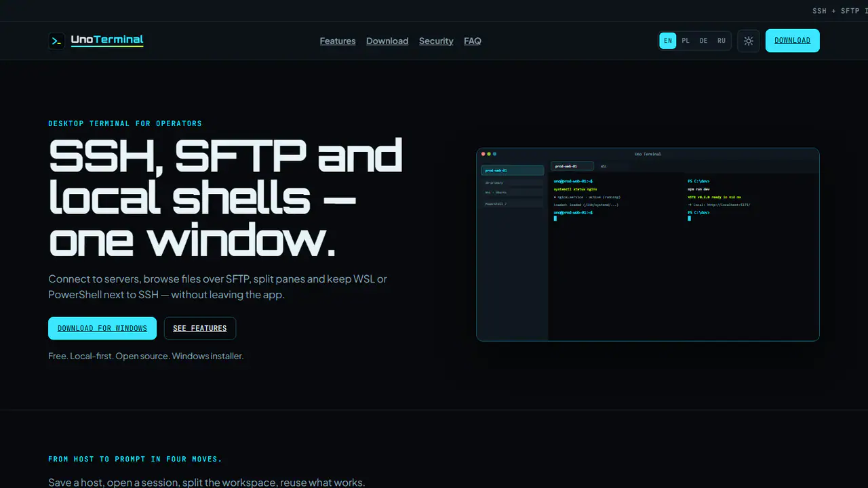Click 'DESKTOP TERMINAL FOR OPERATORS' label
This screenshot has width=868, height=488.
(125, 123)
